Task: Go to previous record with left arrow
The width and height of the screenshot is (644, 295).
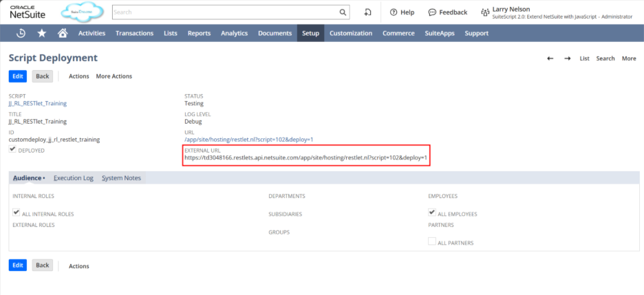Action: coord(550,58)
